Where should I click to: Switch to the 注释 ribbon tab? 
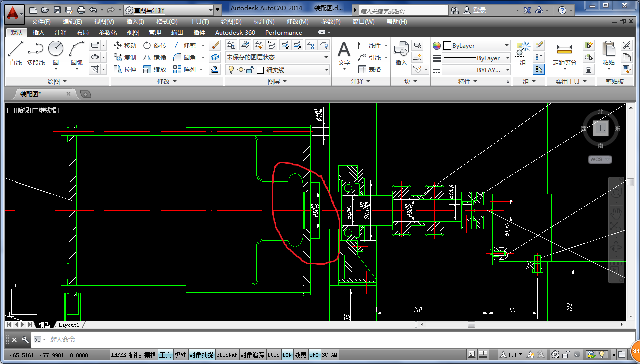pyautogui.click(x=61, y=32)
